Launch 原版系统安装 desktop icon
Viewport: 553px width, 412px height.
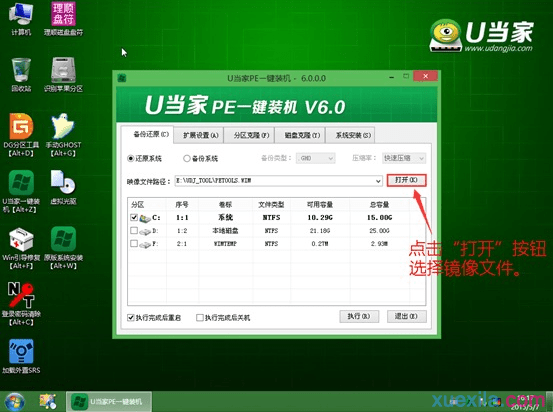coord(63,248)
